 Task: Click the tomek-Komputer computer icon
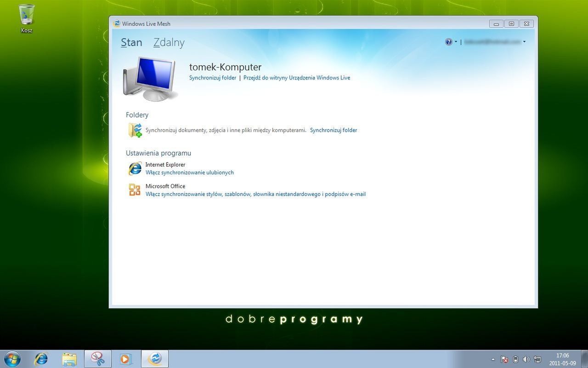pos(150,77)
